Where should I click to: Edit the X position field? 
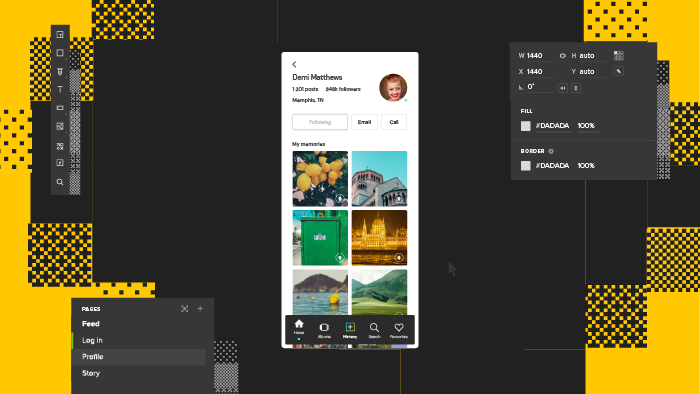(x=539, y=71)
